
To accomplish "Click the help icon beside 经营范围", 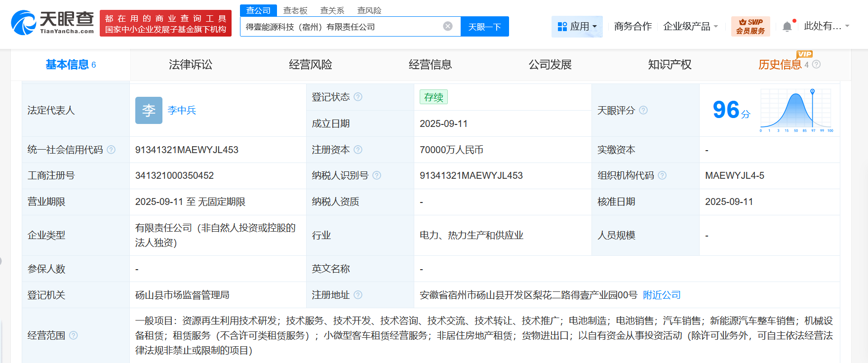I will click(74, 335).
